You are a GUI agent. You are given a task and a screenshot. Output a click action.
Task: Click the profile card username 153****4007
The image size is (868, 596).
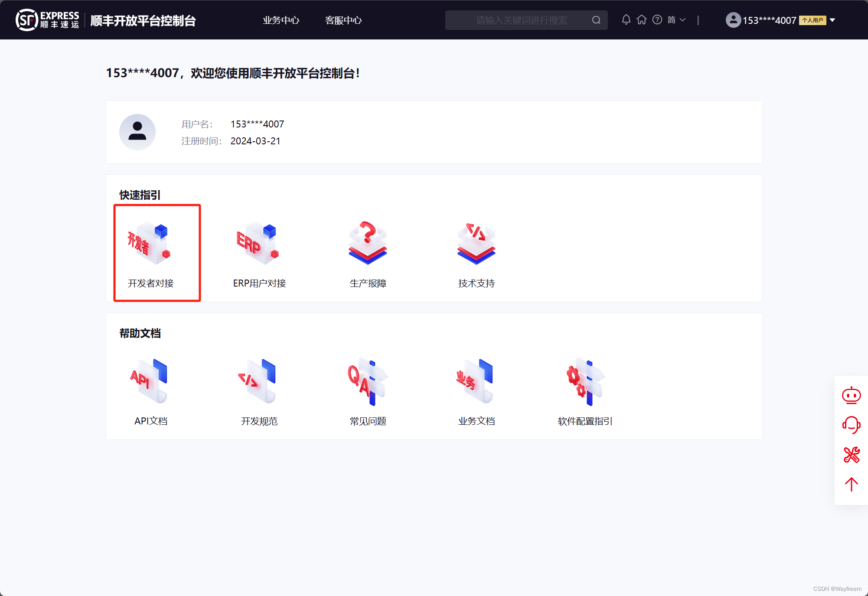point(257,124)
